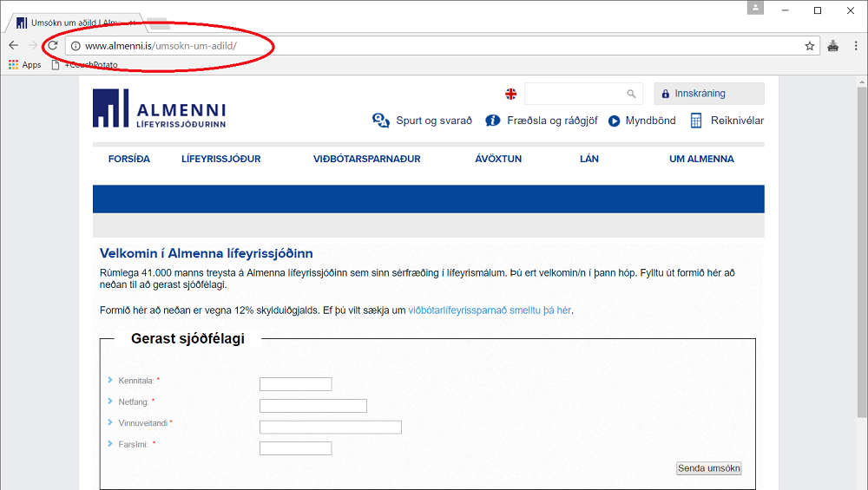Click the Spurt og svarað chat icon
868x490 pixels.
click(x=381, y=120)
